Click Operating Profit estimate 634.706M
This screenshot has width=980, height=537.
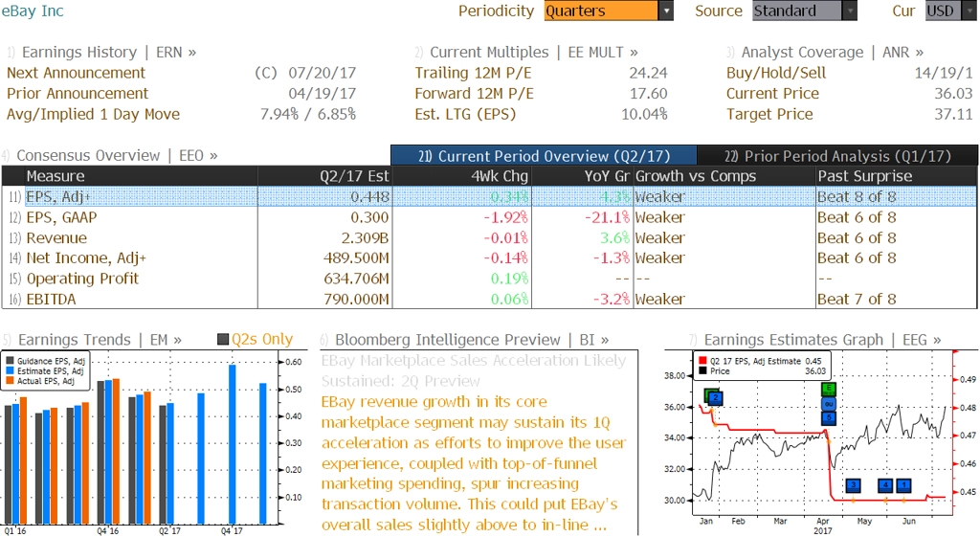356,279
